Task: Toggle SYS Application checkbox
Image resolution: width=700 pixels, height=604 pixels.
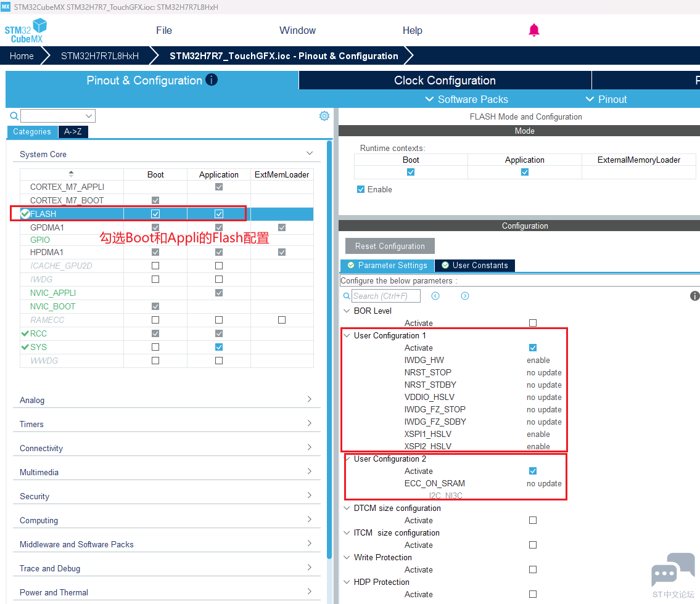Action: click(x=219, y=347)
